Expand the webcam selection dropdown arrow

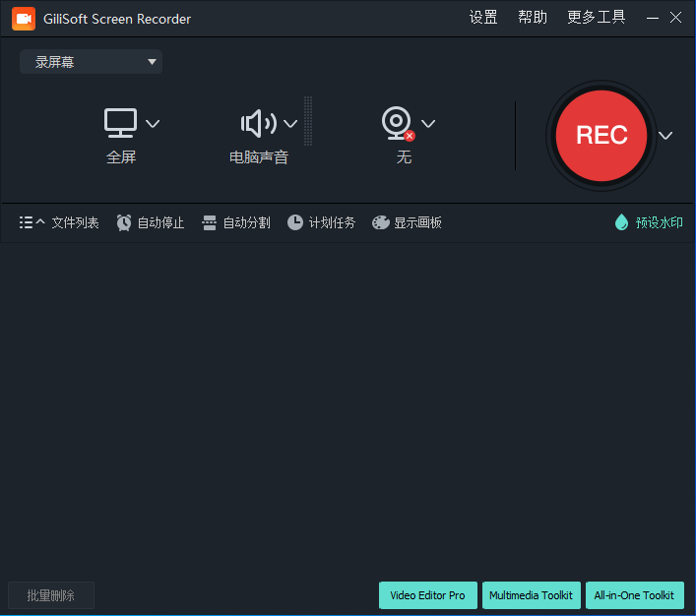pos(428,123)
